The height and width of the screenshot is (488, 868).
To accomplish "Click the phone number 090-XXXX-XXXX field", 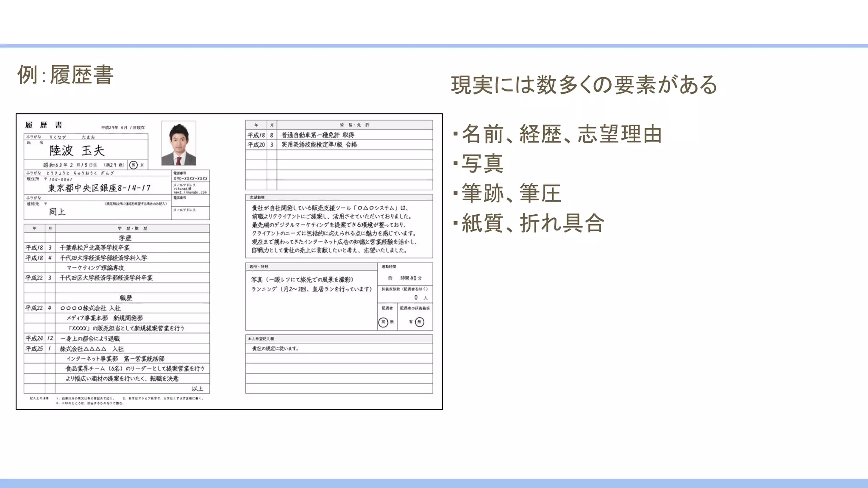I will click(190, 178).
